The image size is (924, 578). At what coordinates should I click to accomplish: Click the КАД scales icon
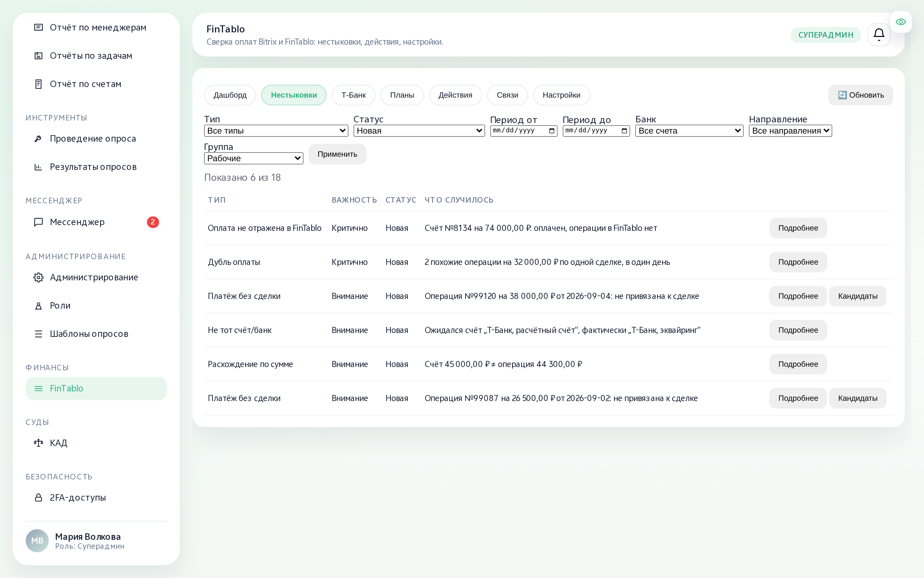click(x=38, y=443)
